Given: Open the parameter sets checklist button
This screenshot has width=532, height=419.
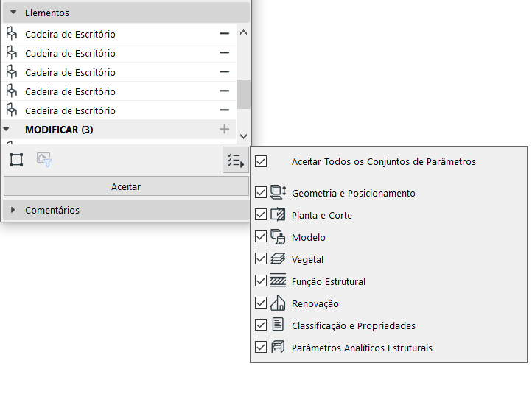Looking at the screenshot, I should (235, 160).
